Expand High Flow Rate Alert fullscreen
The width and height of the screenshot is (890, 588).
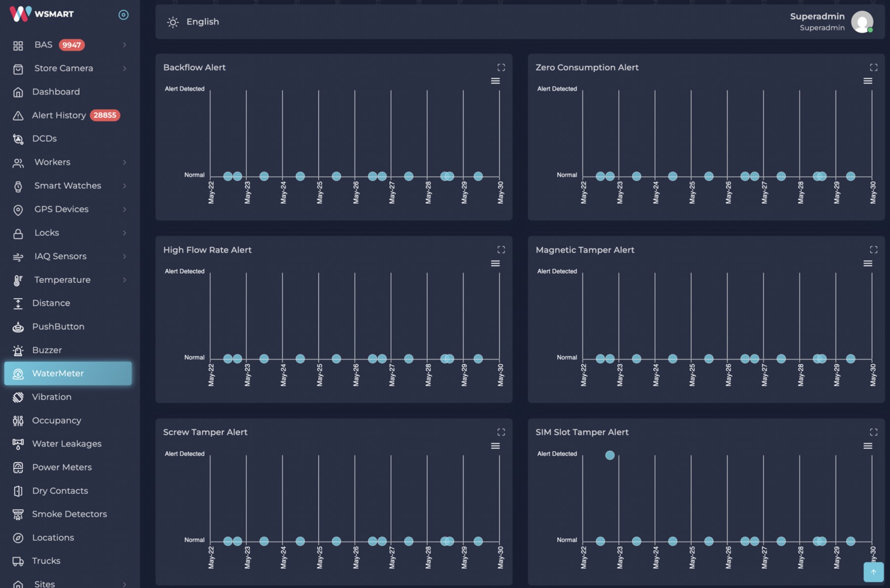point(501,250)
